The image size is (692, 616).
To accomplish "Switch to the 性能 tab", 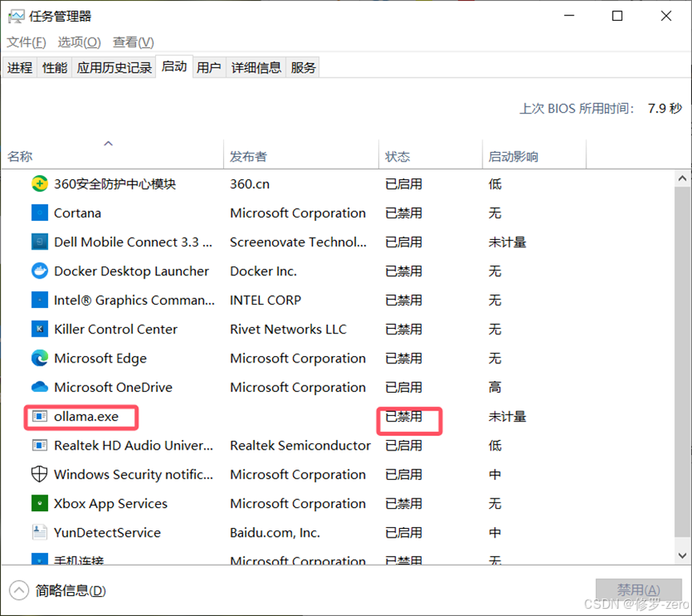I will [x=54, y=67].
